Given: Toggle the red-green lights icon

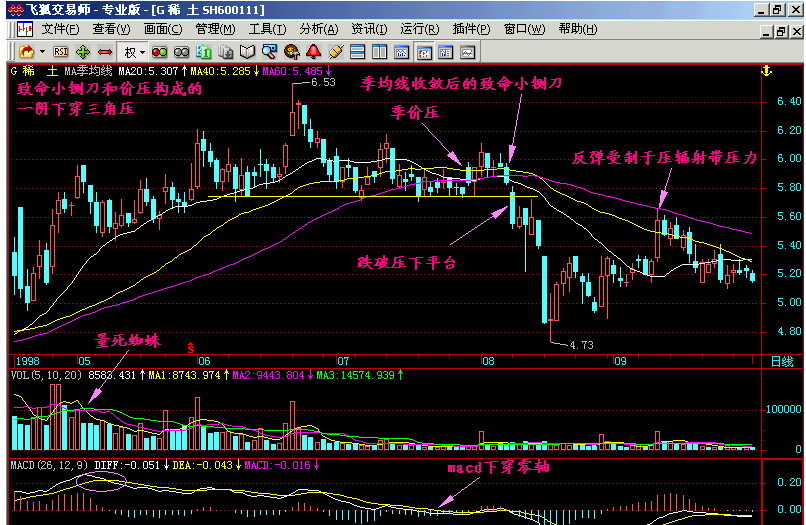Looking at the screenshot, I should tap(159, 52).
